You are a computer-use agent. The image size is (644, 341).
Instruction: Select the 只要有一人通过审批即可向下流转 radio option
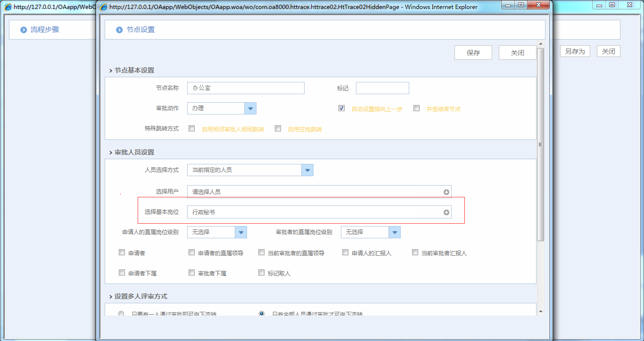pyautogui.click(x=121, y=313)
